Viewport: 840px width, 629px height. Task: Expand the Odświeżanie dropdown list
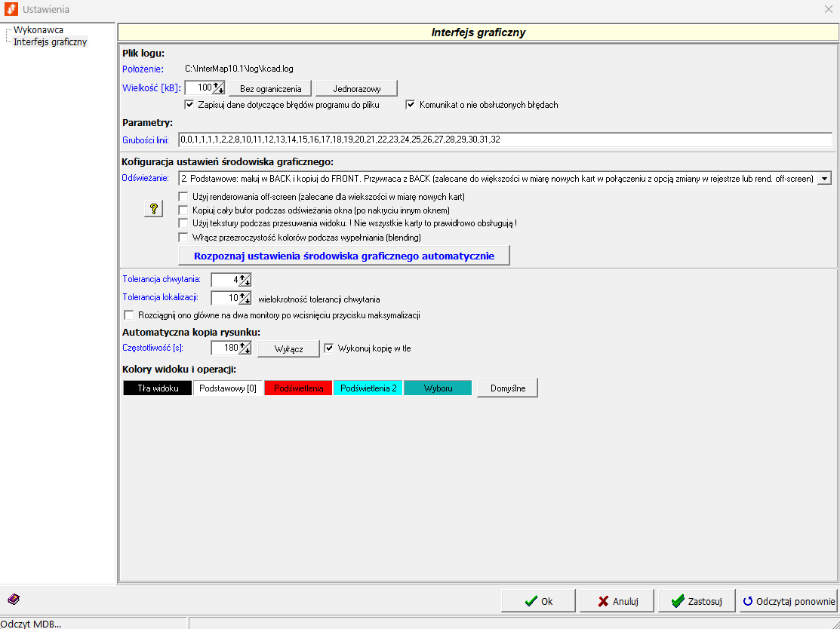824,178
